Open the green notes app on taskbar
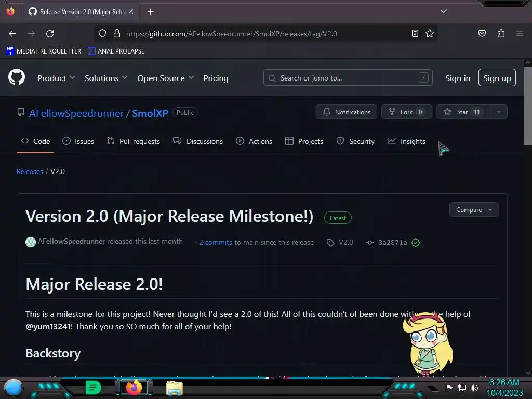Screen dimensions: 532x399 (x=93, y=388)
